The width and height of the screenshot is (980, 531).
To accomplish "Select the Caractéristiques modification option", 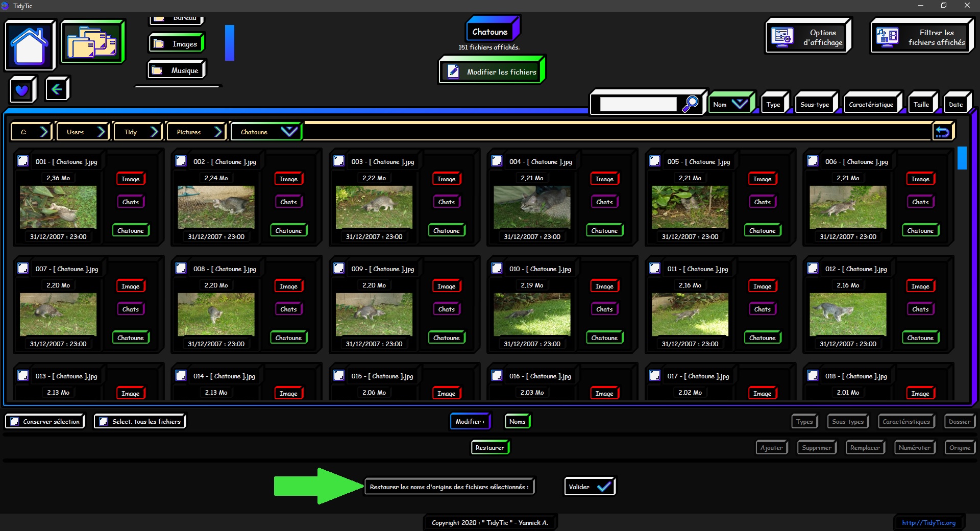I will pos(906,421).
